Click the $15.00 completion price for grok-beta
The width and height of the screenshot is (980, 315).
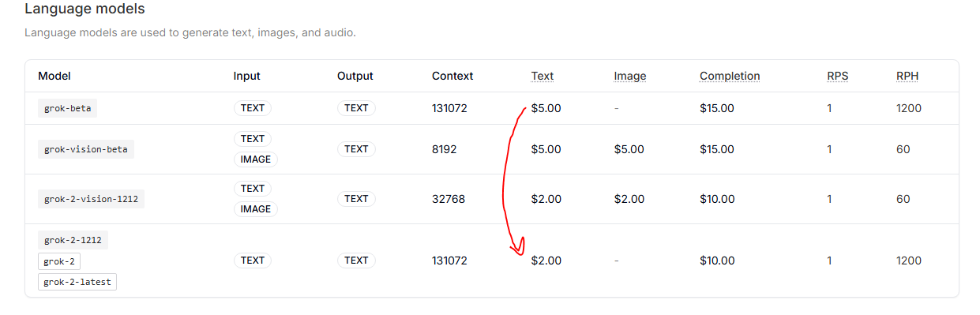pyautogui.click(x=717, y=108)
